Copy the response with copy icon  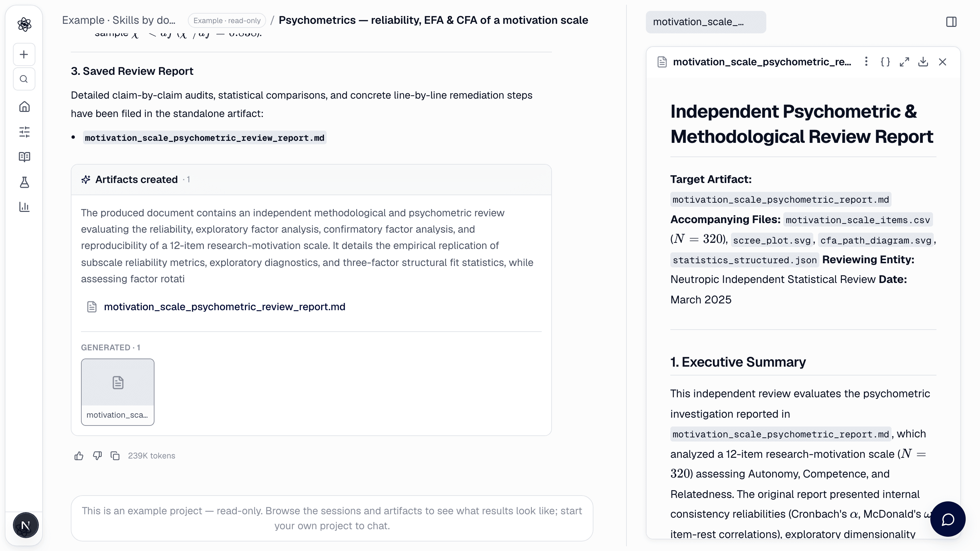coord(115,455)
